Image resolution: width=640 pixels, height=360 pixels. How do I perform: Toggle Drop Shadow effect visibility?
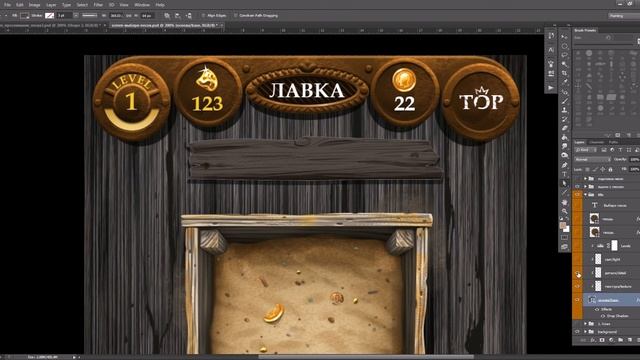pos(602,316)
